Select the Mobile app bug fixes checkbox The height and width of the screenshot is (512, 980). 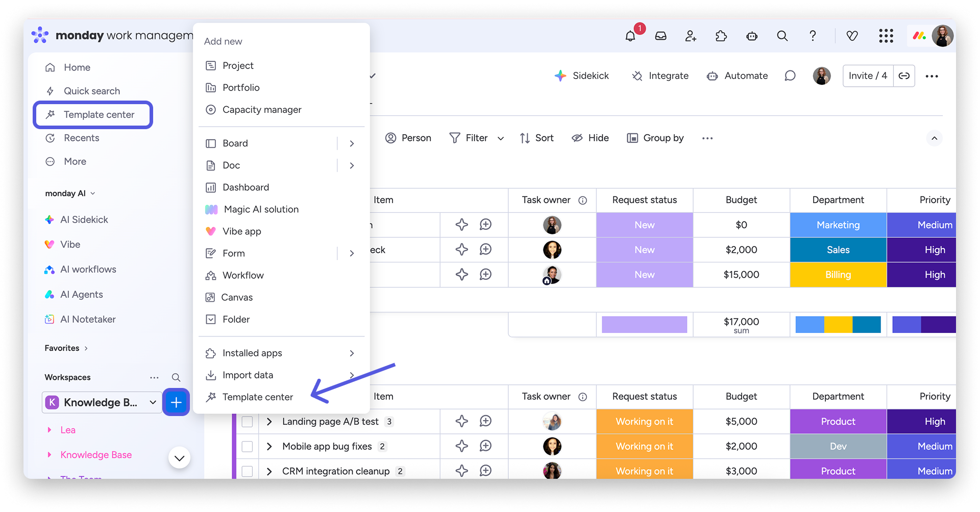247,447
